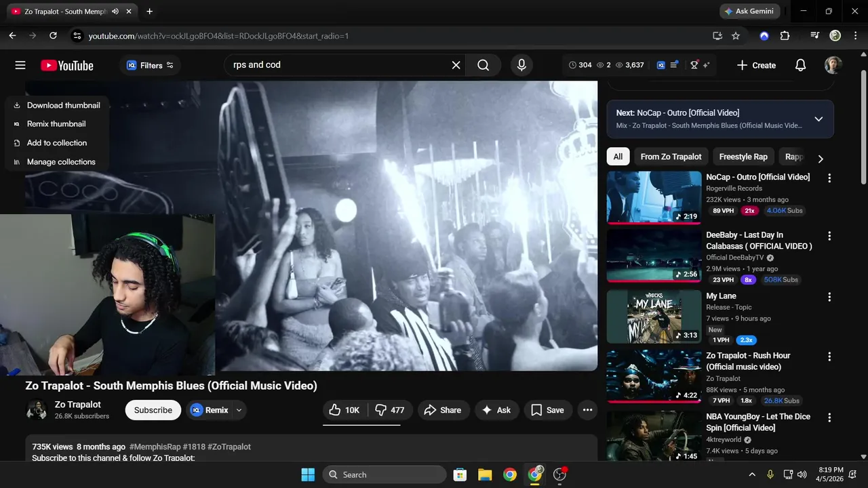Click the vidIQ sparkle AI icon
Image resolution: width=868 pixels, height=488 pixels.
coord(706,65)
